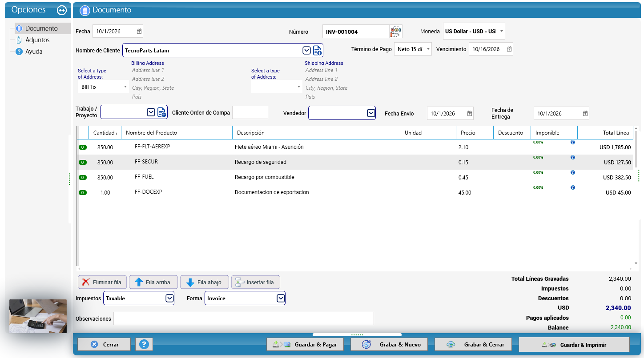Move the row down with Fila abajo
The width and height of the screenshot is (644, 358).
pyautogui.click(x=204, y=282)
